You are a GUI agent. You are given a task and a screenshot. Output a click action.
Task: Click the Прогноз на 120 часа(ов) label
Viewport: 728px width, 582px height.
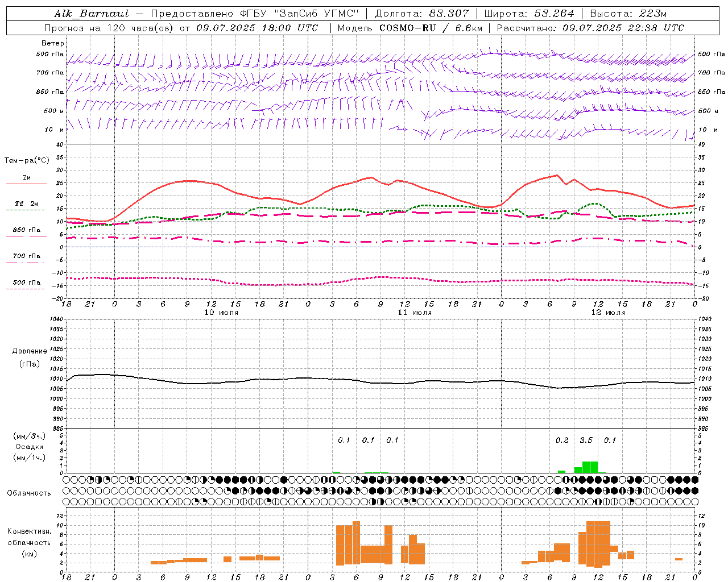(x=109, y=28)
